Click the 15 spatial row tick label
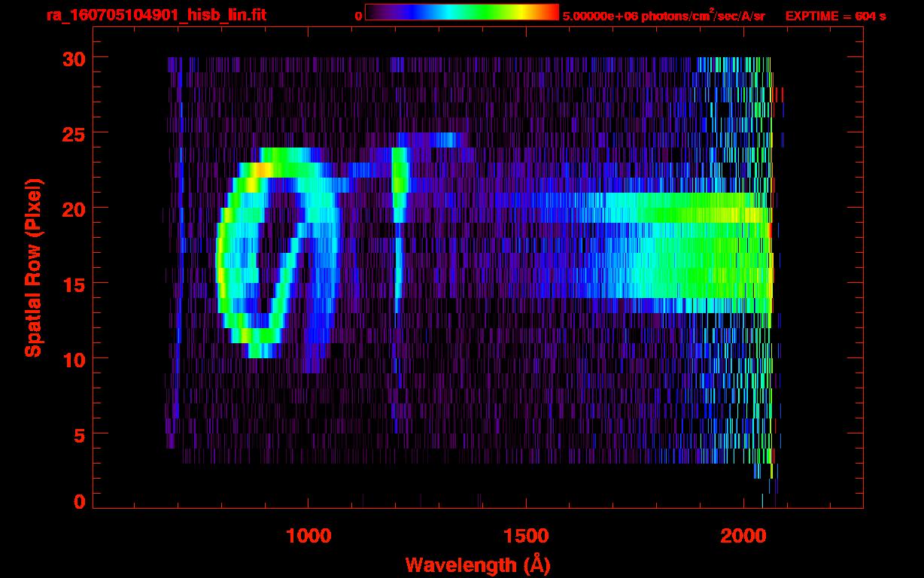Image resolution: width=924 pixels, height=578 pixels. 74,284
